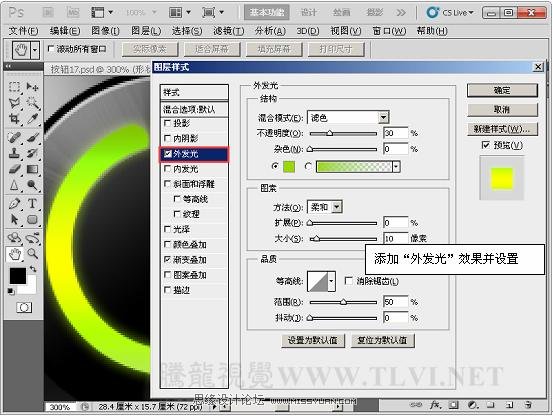Enable the 斜面和浮雕 checkbox
This screenshot has width=553, height=416.
168,184
